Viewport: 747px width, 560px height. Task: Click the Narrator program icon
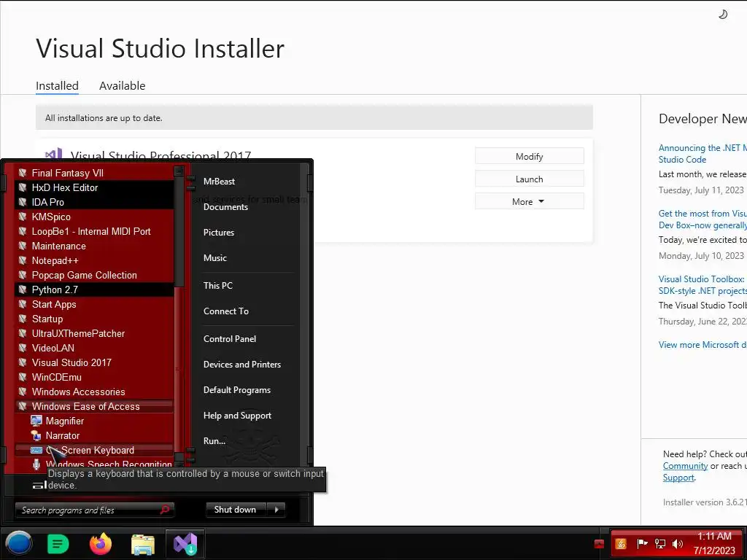click(36, 436)
